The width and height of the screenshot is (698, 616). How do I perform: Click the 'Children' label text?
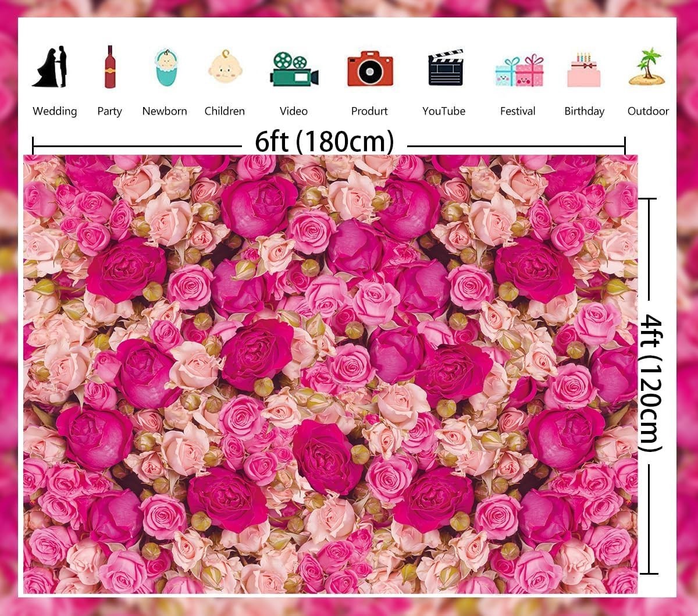click(x=225, y=111)
